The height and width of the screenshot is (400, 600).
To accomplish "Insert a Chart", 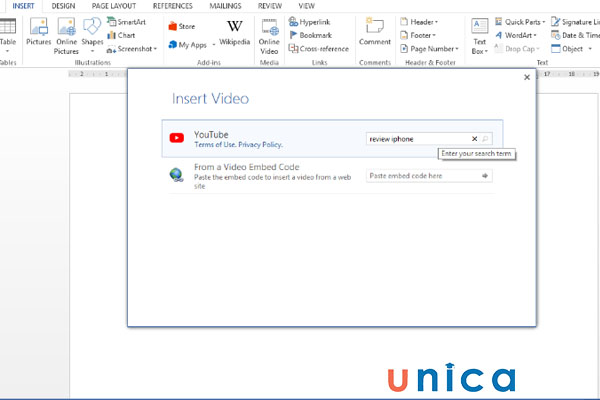I will [121, 35].
